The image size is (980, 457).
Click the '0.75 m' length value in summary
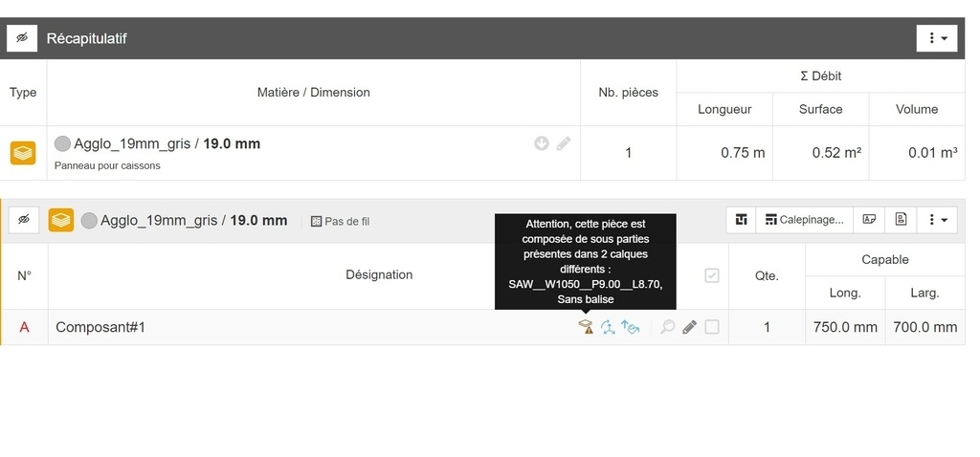[743, 153]
